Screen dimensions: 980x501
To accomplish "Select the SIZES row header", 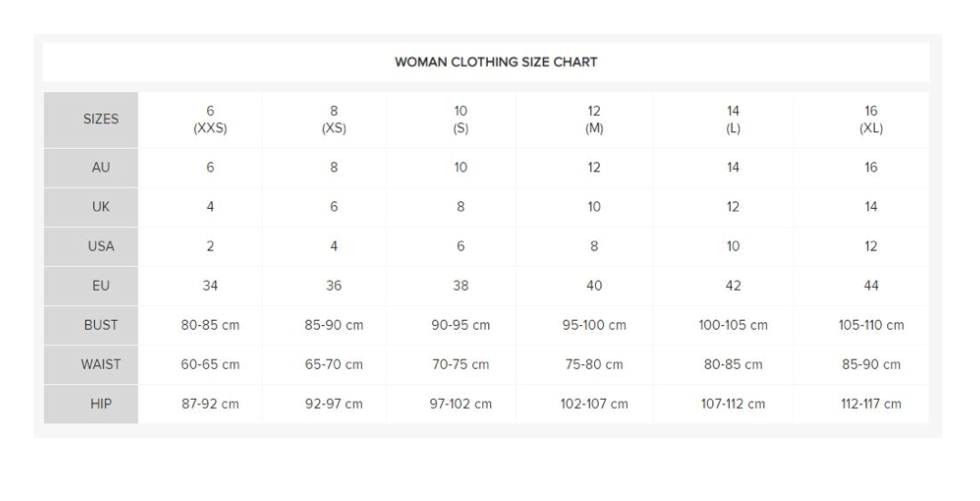I will (100, 119).
